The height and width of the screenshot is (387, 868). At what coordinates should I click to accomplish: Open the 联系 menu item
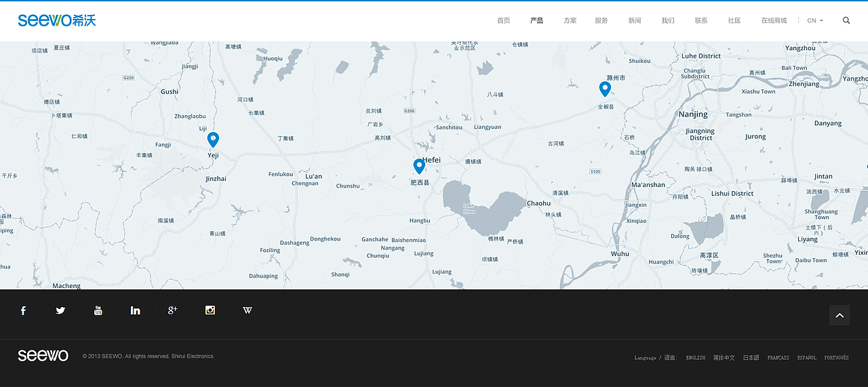tap(701, 20)
